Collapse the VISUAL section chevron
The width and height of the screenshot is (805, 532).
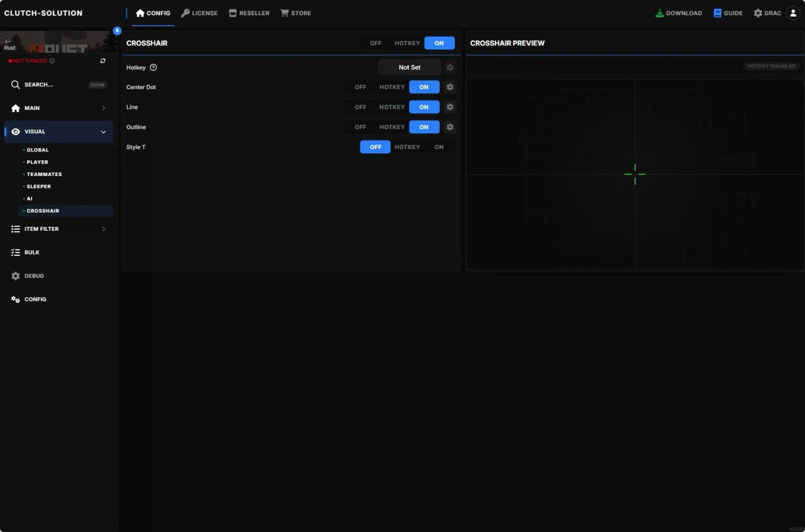pos(104,132)
